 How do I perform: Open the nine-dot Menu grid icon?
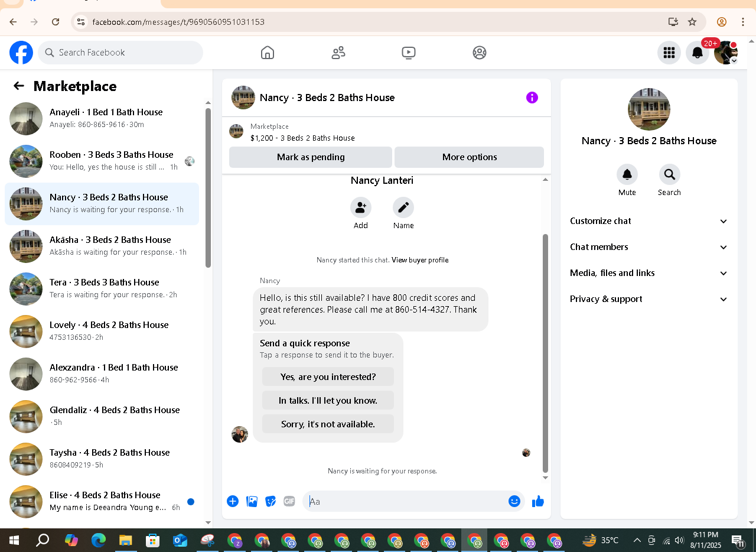click(x=669, y=53)
